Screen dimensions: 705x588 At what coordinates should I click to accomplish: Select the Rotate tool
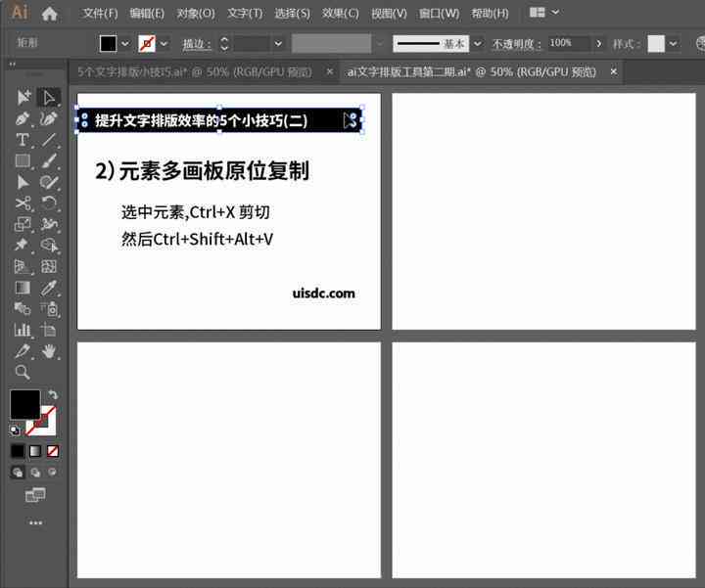point(49,204)
